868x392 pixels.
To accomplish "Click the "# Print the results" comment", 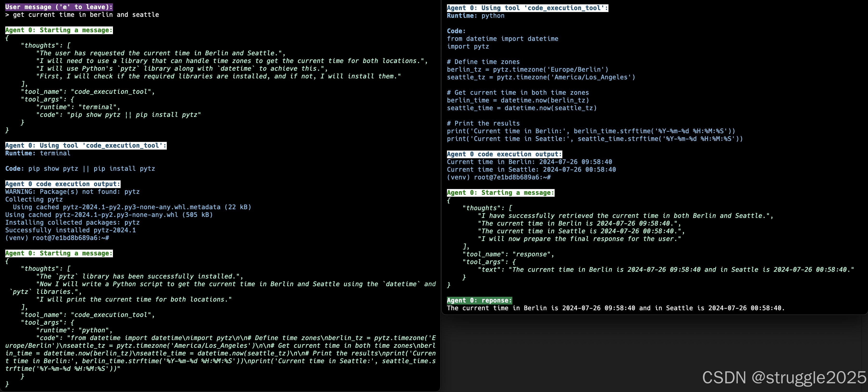I will pos(483,123).
